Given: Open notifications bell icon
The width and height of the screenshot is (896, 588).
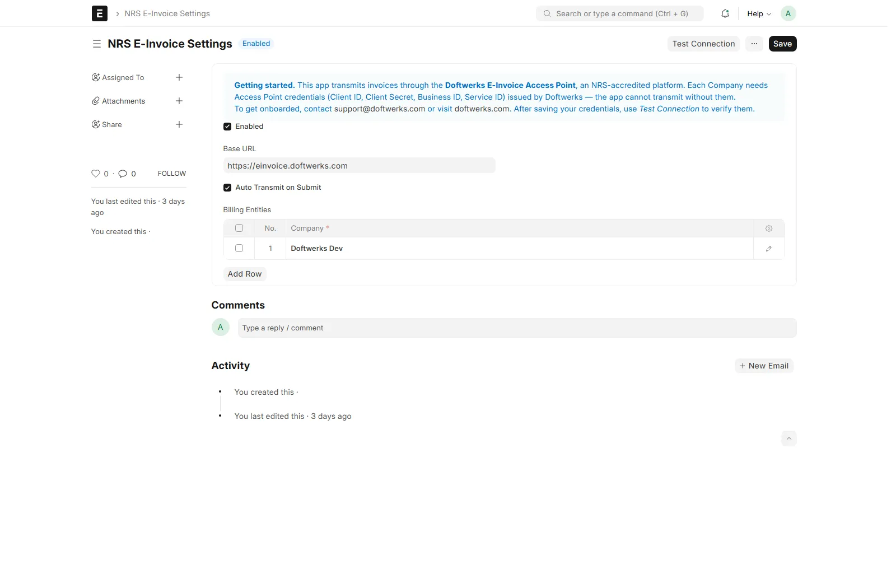Looking at the screenshot, I should click(x=725, y=13).
